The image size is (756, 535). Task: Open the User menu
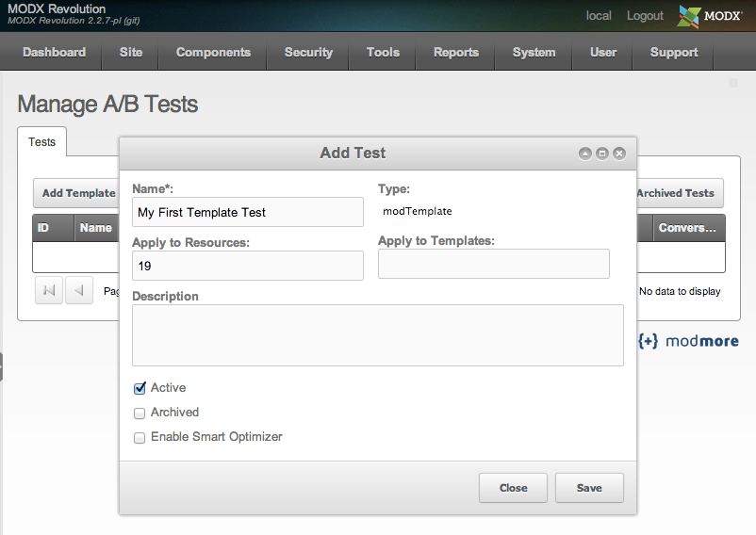pyautogui.click(x=603, y=52)
